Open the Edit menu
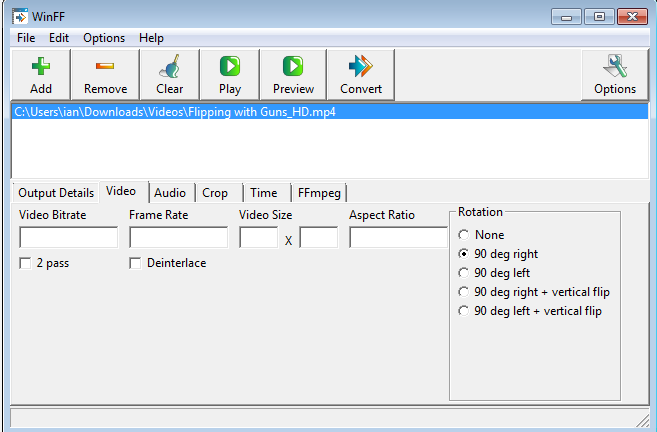The width and height of the screenshot is (657, 432). coord(59,38)
